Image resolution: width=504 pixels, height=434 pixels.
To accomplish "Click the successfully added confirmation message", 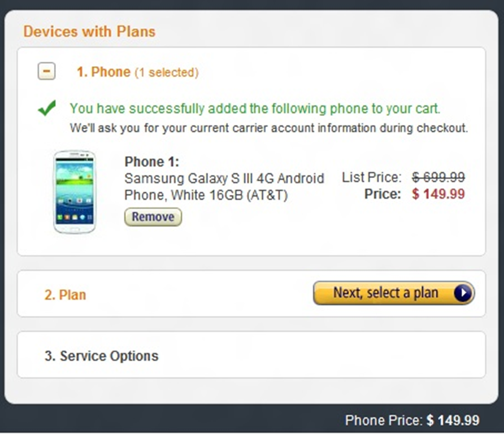I will [255, 108].
